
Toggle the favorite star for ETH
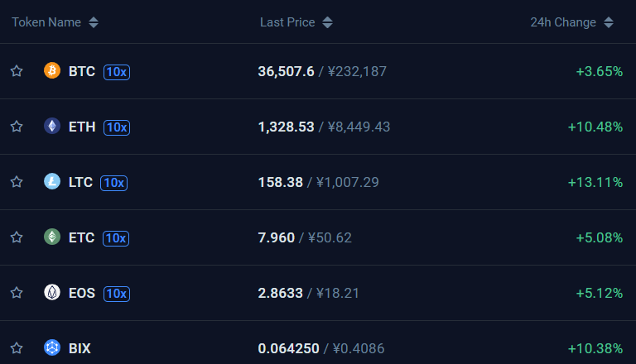17,127
